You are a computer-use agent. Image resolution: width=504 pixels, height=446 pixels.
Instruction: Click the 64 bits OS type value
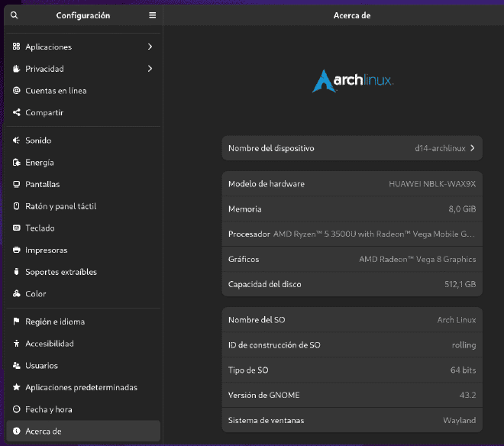(x=463, y=370)
